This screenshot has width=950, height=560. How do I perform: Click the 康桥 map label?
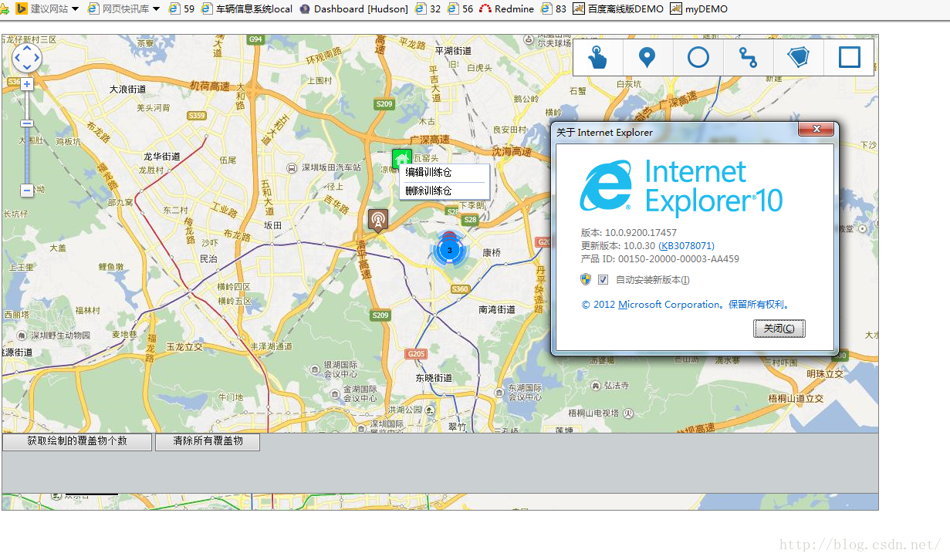coord(492,252)
